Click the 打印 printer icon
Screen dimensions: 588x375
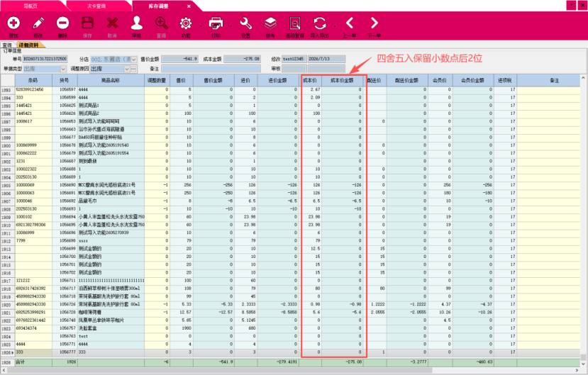(x=216, y=23)
